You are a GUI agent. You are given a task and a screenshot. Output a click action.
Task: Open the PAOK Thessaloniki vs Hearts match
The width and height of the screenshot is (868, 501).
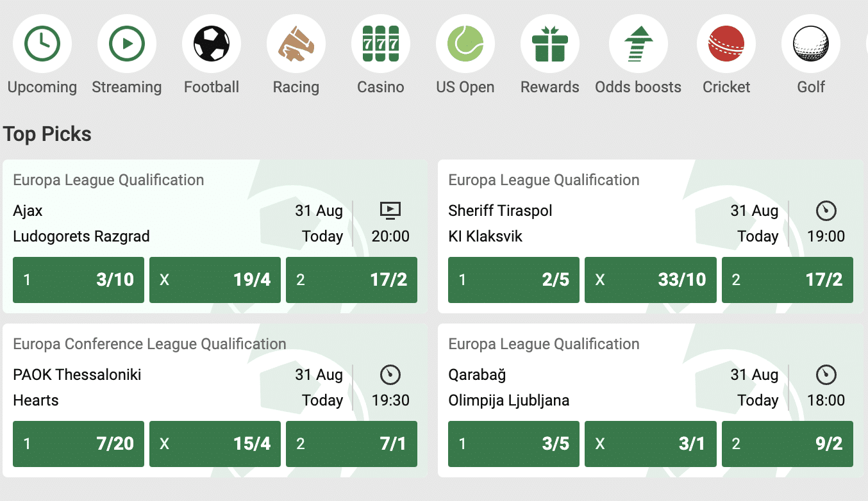(128, 387)
